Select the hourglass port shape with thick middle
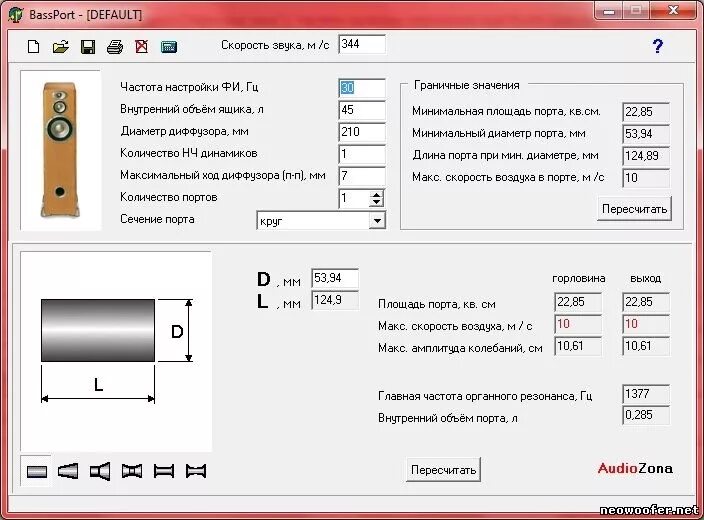This screenshot has height=520, width=704. (132, 471)
